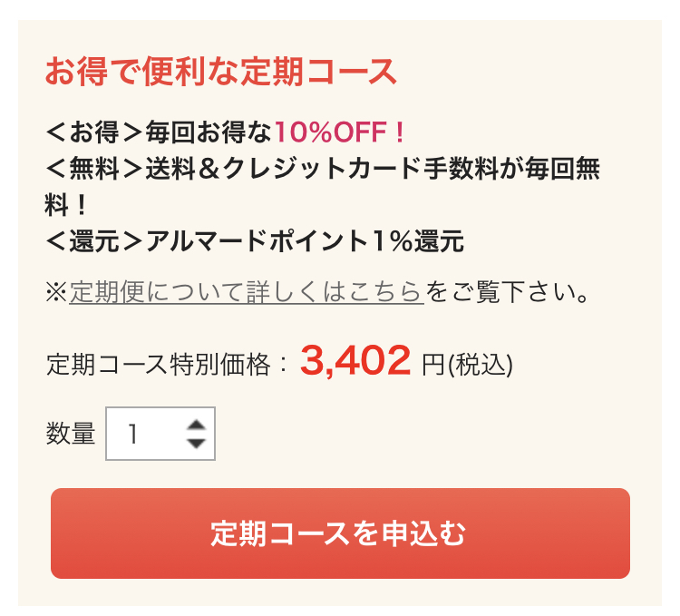Click the 定期コース特別価格 label
680x616 pixels.
point(159,365)
